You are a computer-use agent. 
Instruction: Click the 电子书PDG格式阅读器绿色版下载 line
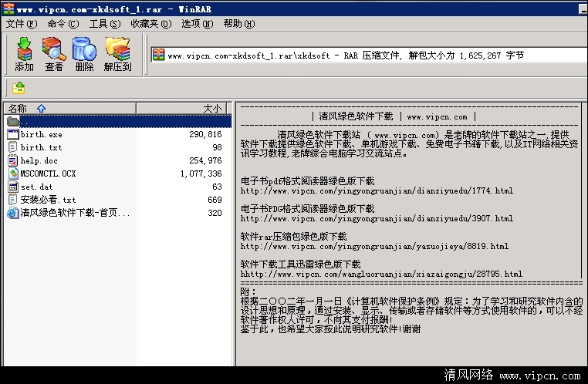[x=307, y=209]
